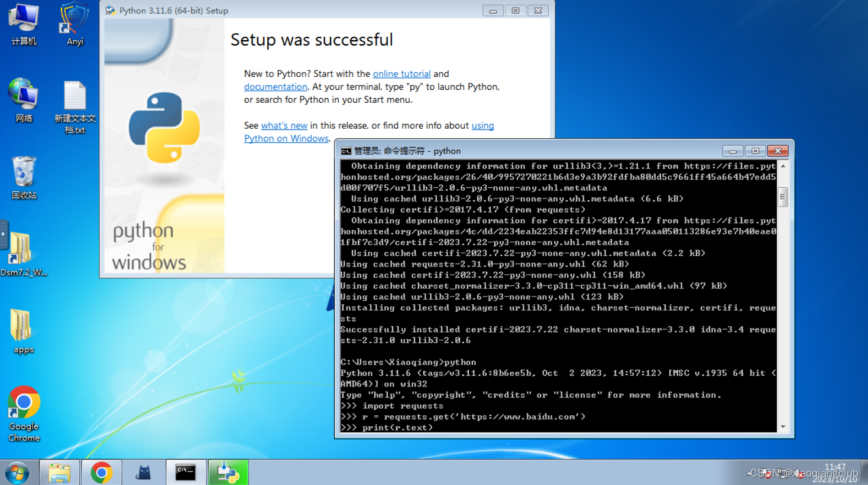Open the 回收站 recycle bin
868x485 pixels.
pos(24,177)
